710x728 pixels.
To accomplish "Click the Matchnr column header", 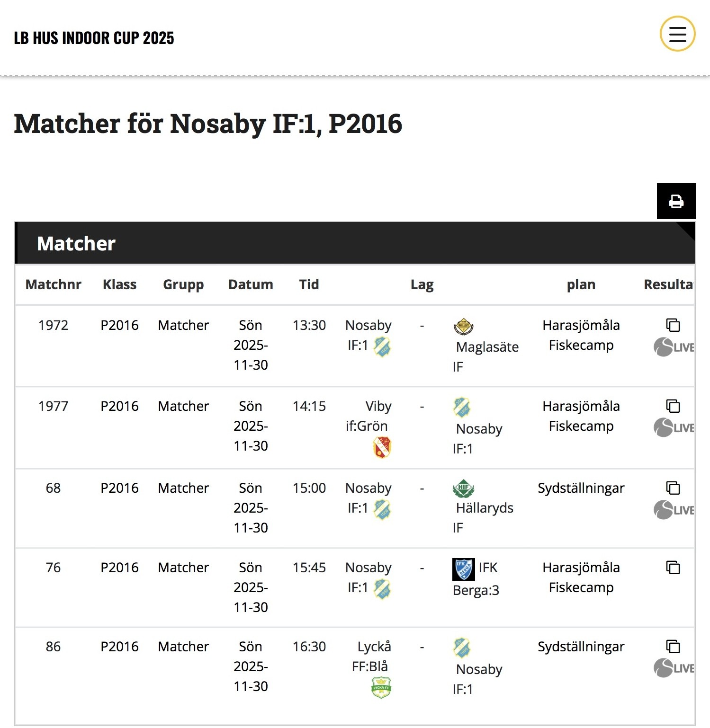I will click(x=53, y=284).
